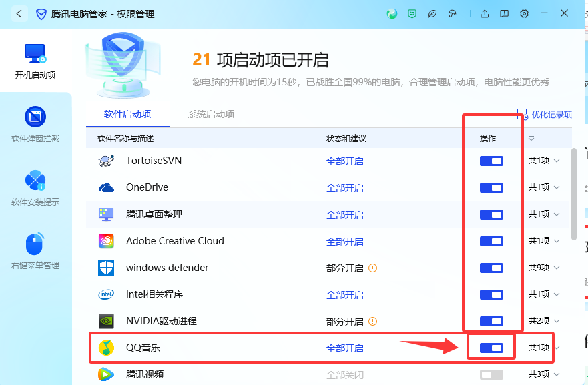Viewport: 588px width, 385px height.
Task: Open 软件弹窗拦截 in the sidebar
Action: coord(35,125)
